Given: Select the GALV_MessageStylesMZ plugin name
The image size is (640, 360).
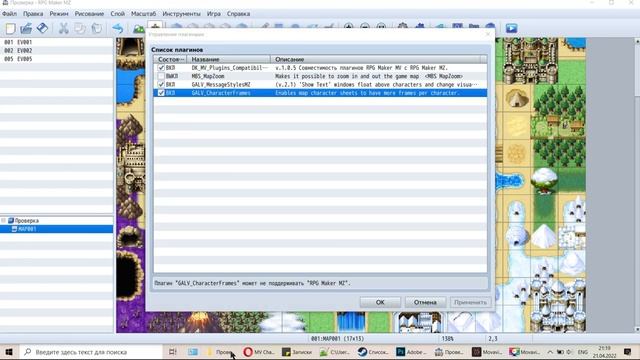Looking at the screenshot, I should pos(221,84).
